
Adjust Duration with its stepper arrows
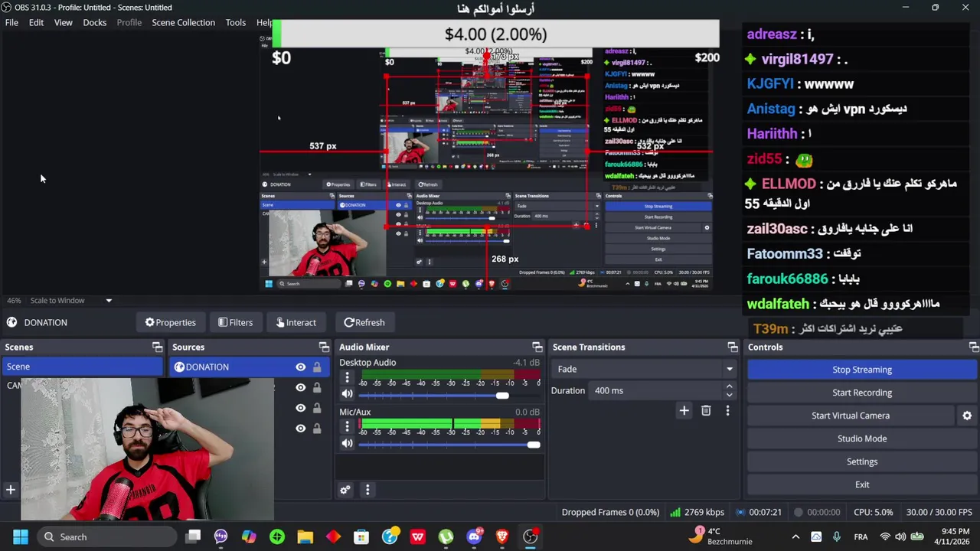(x=729, y=390)
